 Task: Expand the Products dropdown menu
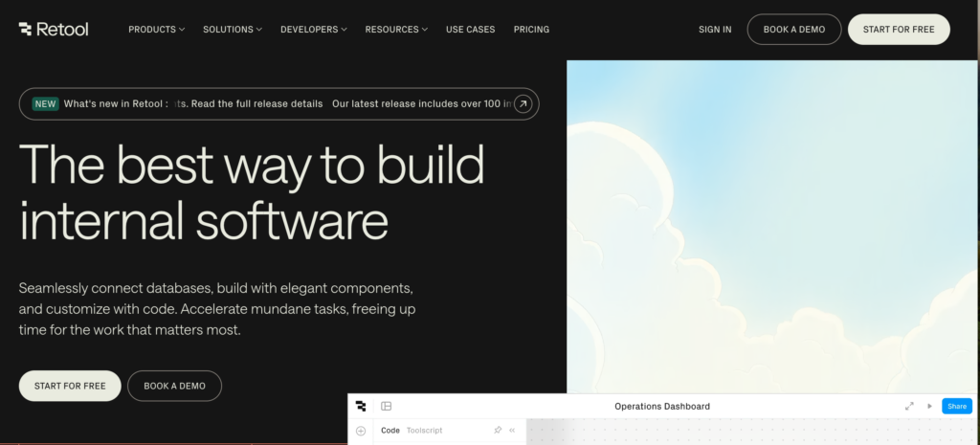click(x=156, y=30)
